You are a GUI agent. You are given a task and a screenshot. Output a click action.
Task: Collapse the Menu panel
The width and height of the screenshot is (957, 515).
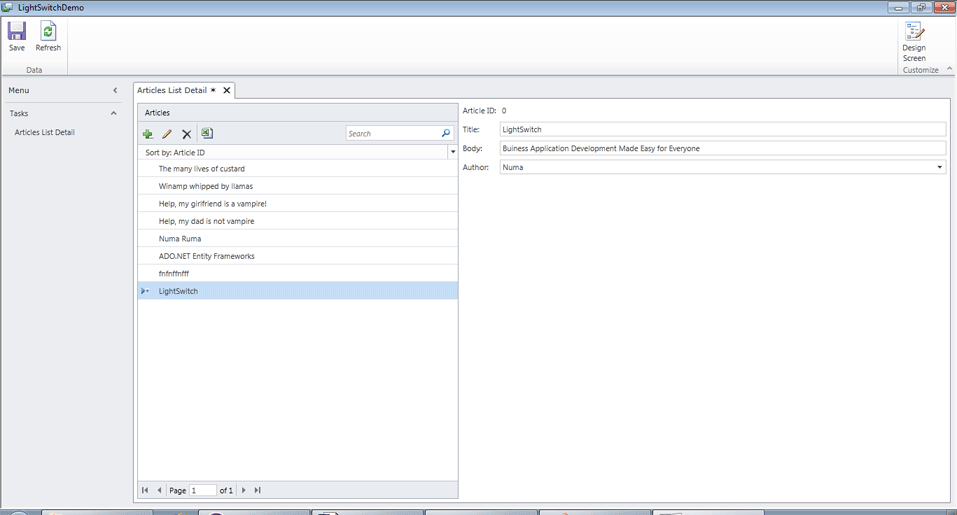[115, 90]
